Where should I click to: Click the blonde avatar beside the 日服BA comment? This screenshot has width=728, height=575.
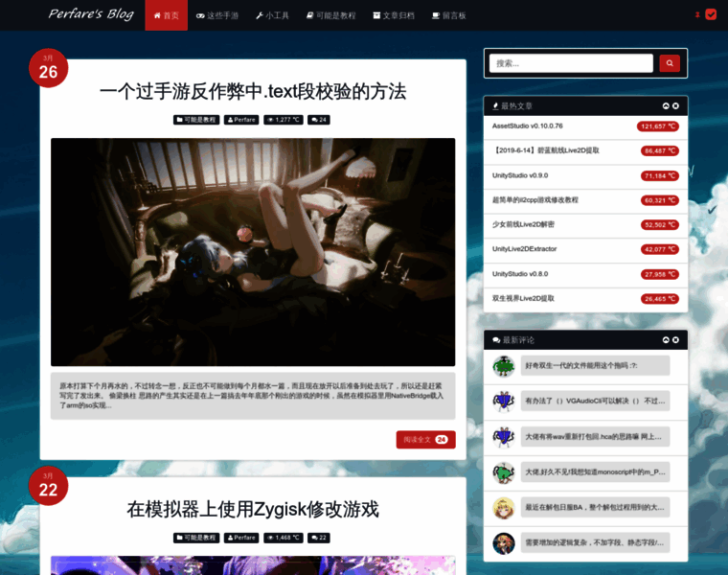[x=504, y=508]
